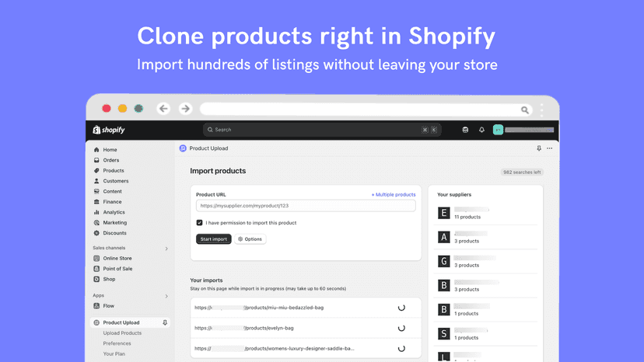Open the browser three-dot menu
Screen dimensions: 644x362
pyautogui.click(x=542, y=110)
